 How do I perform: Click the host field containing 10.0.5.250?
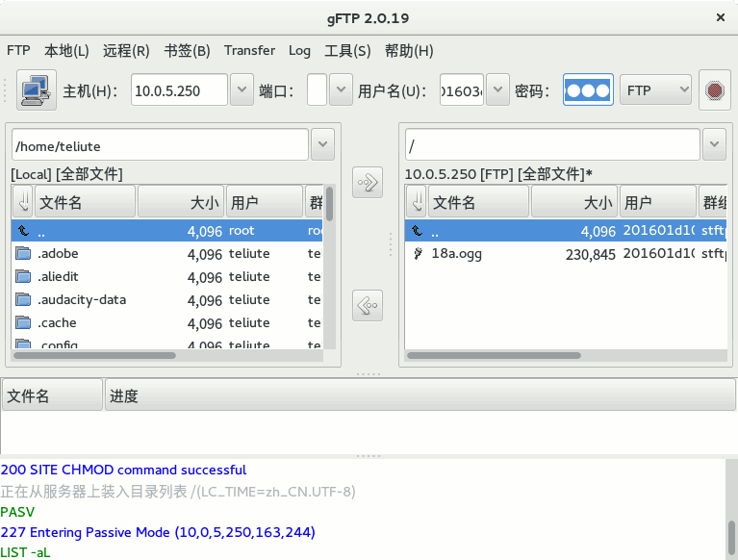click(x=179, y=89)
